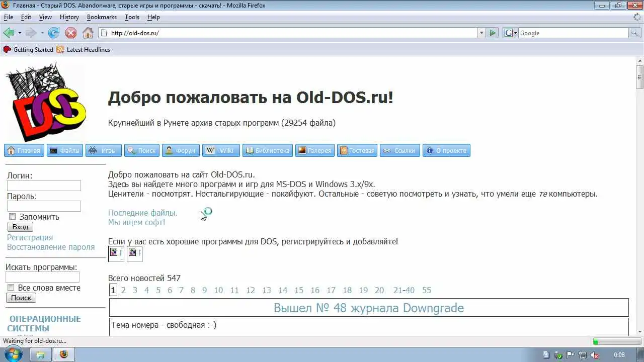Focus the Пароль input field

pos(44,206)
